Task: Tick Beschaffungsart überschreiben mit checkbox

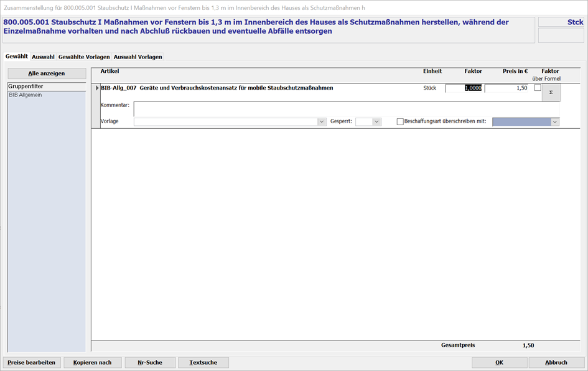Action: point(400,122)
